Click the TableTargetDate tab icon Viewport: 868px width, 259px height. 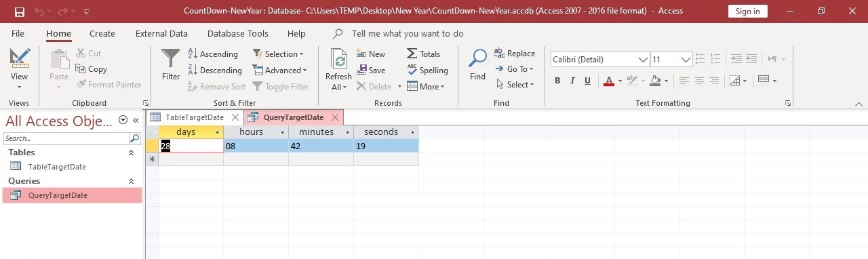(x=155, y=117)
